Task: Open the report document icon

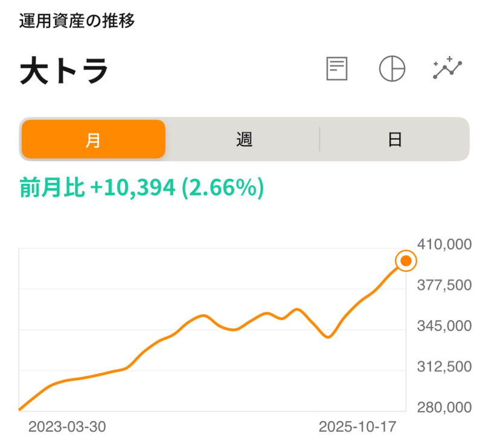Action: point(337,69)
